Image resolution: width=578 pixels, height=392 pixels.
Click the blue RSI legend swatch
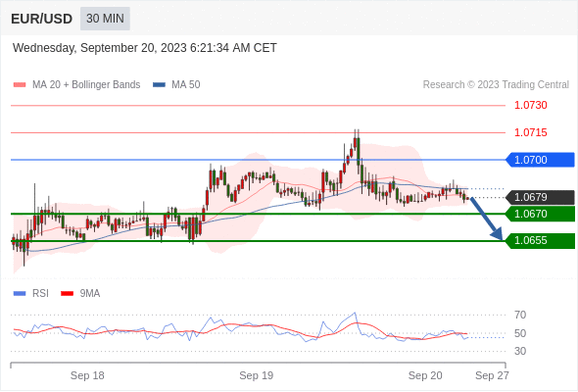[20, 294]
